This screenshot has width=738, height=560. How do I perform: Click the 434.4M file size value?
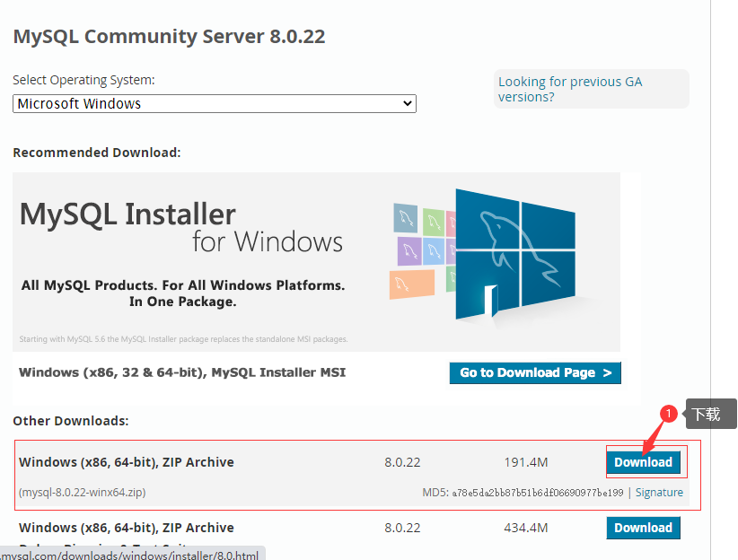[x=526, y=528]
